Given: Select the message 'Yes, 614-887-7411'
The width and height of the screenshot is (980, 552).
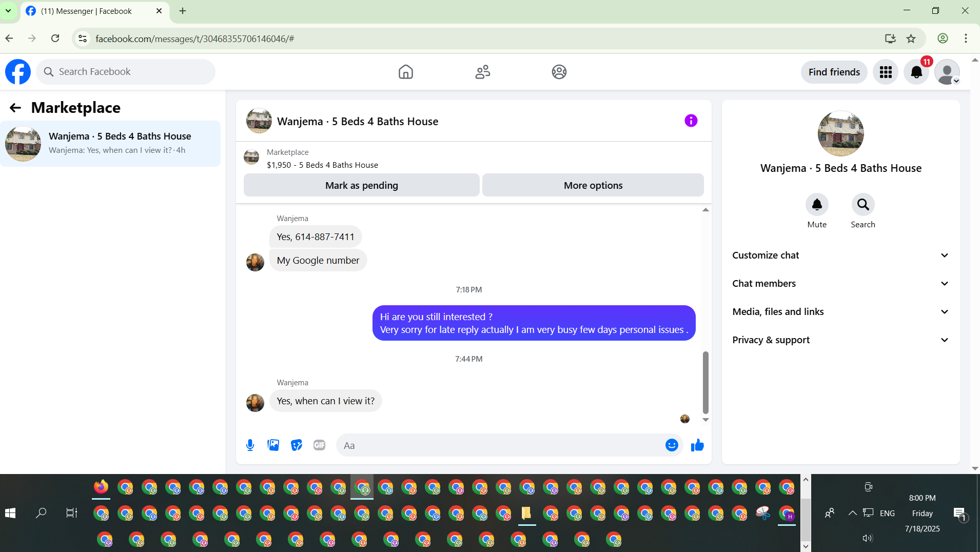Looking at the screenshot, I should pos(316,236).
